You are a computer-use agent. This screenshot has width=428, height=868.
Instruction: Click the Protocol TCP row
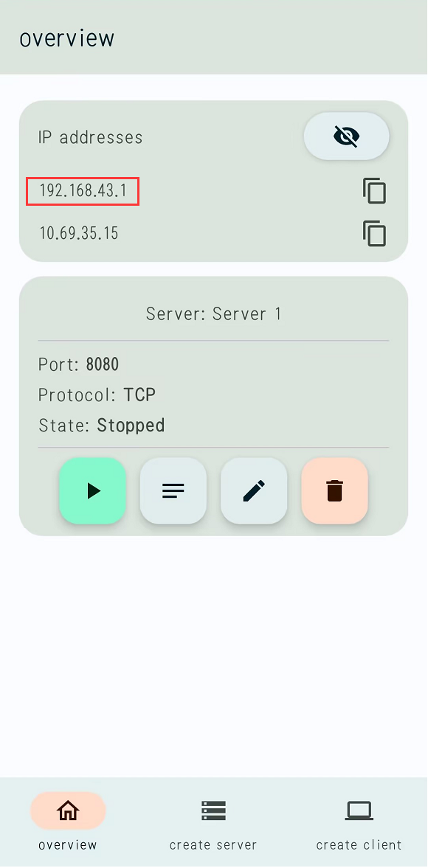pos(97,395)
